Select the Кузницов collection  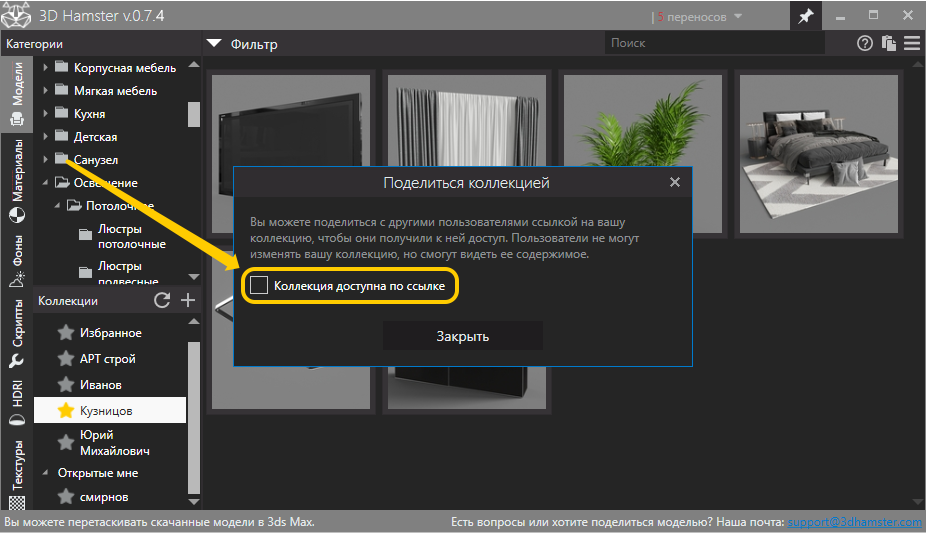(x=110, y=410)
